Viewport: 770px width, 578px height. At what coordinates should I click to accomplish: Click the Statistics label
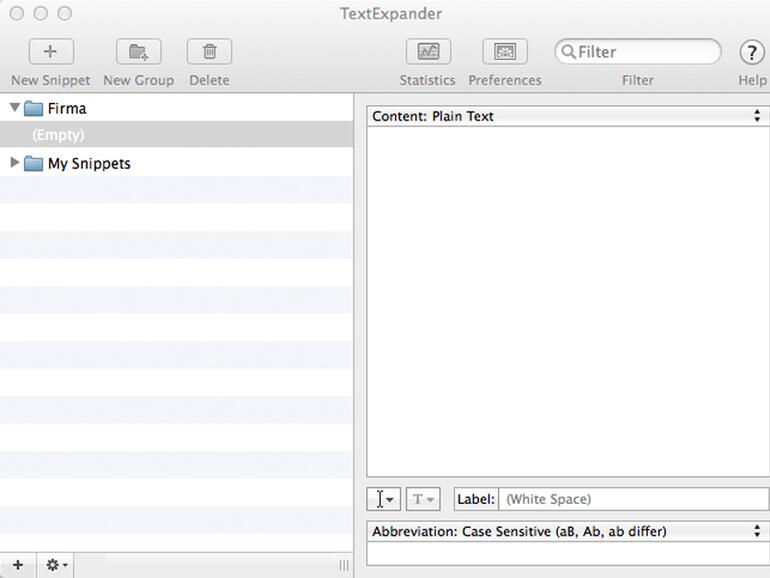427,80
